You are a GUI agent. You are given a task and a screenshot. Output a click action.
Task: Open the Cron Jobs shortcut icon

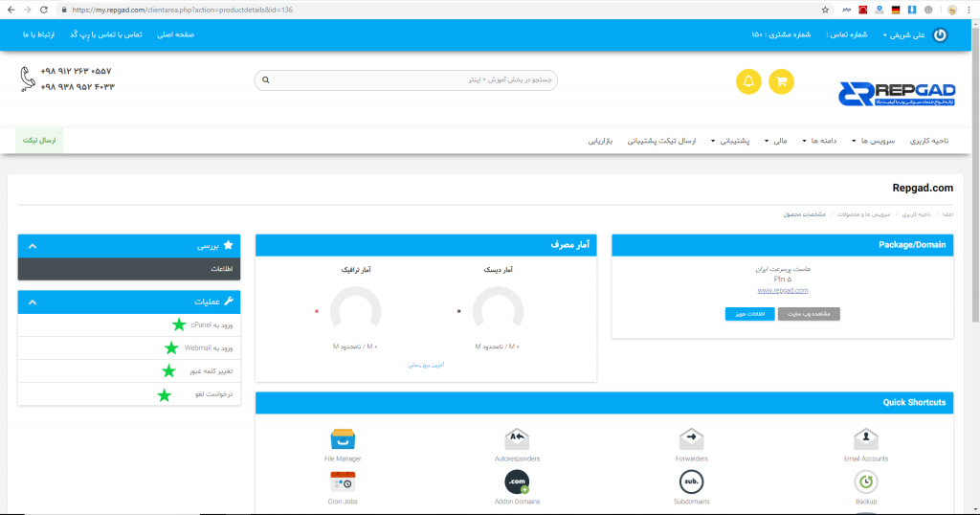click(x=343, y=481)
